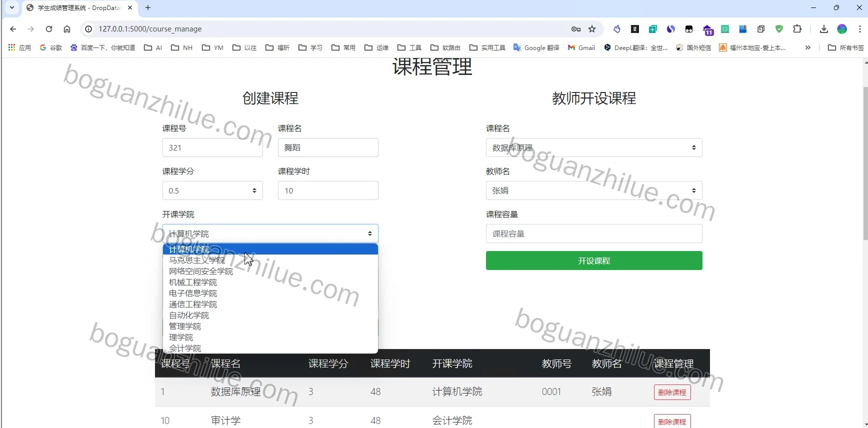This screenshot has height=428, width=868.
Task: Focus the 课程容量 input field
Action: tap(594, 233)
